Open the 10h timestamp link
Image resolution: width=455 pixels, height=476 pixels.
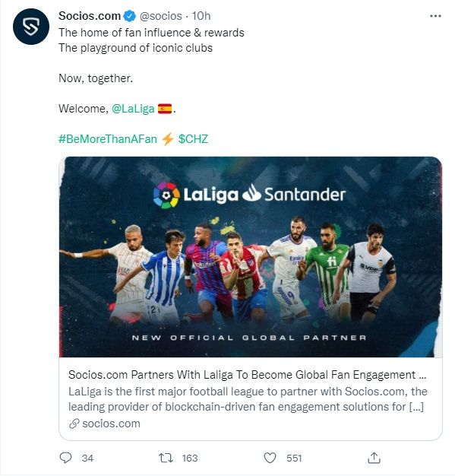click(x=201, y=16)
